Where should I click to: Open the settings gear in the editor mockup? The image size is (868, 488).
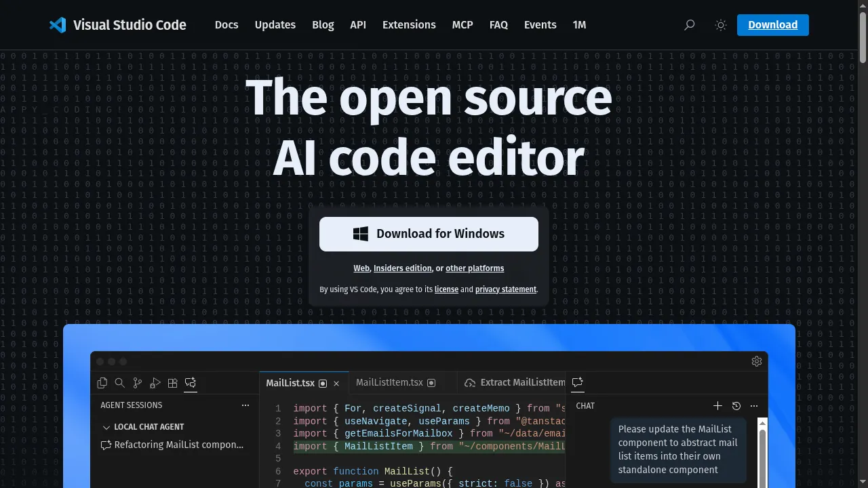coord(757,361)
